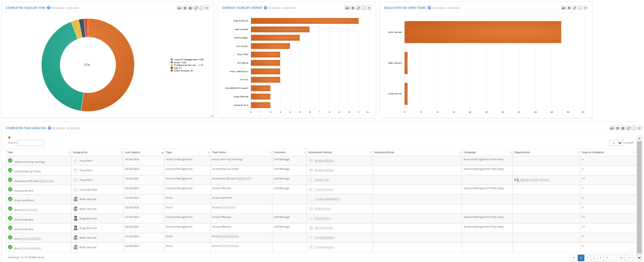
Task: Click users icon on Completed Task Analysis widget
Action: pos(612,128)
